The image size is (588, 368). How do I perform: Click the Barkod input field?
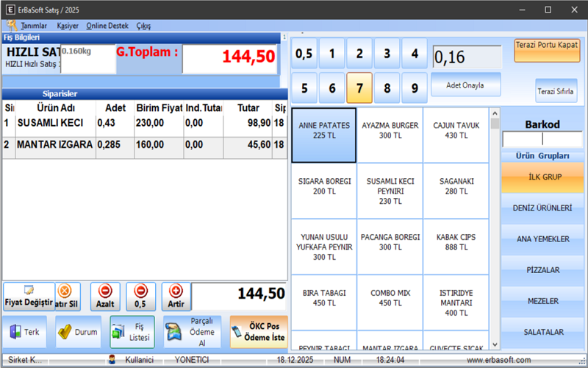click(x=542, y=139)
